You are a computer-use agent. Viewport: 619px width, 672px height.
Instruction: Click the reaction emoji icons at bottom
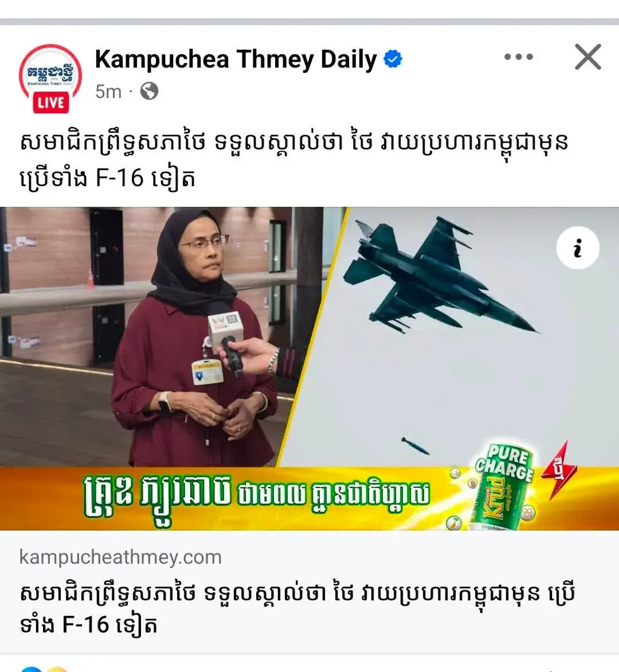[x=44, y=669]
